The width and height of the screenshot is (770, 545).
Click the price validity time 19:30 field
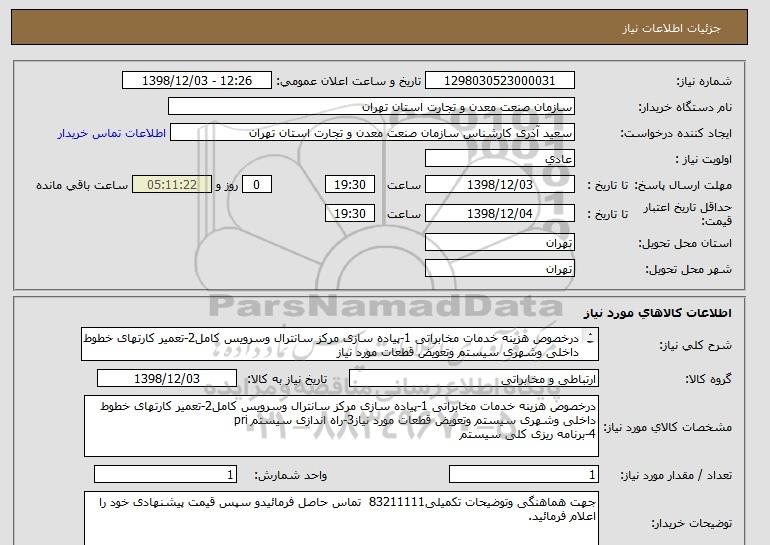point(350,214)
